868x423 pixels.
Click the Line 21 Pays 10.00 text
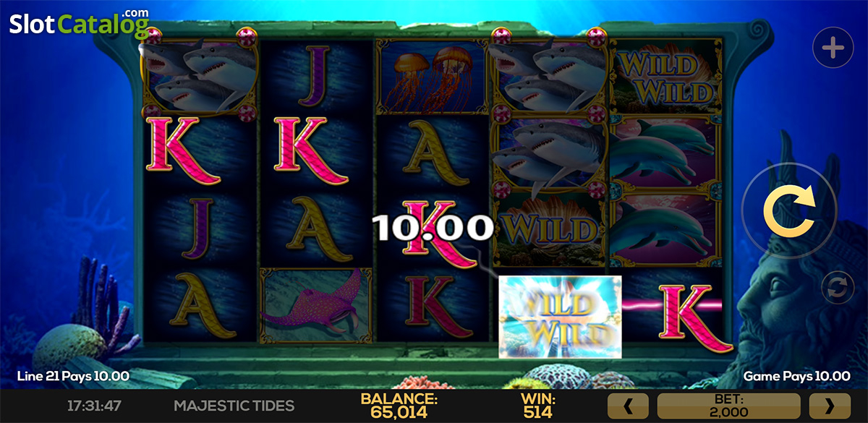click(x=73, y=376)
